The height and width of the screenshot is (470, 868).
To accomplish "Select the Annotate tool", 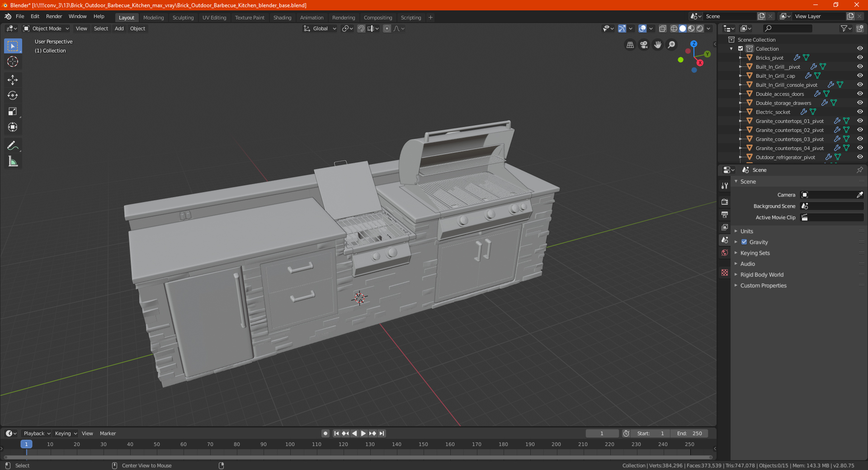I will tap(13, 146).
